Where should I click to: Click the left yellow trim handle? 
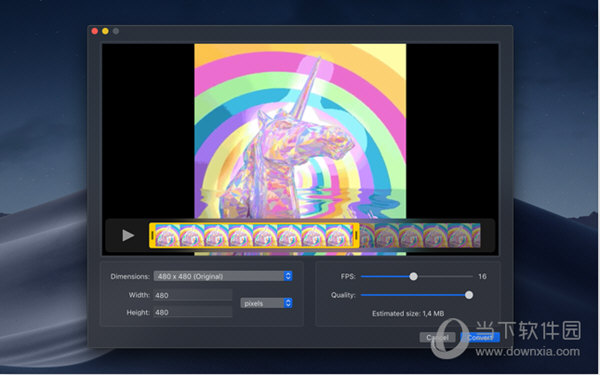pos(152,235)
